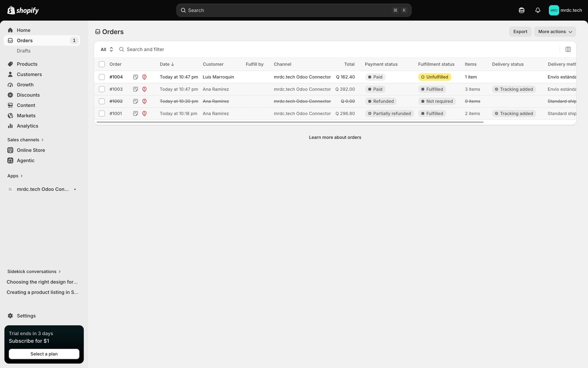Click the Export button

(520, 32)
